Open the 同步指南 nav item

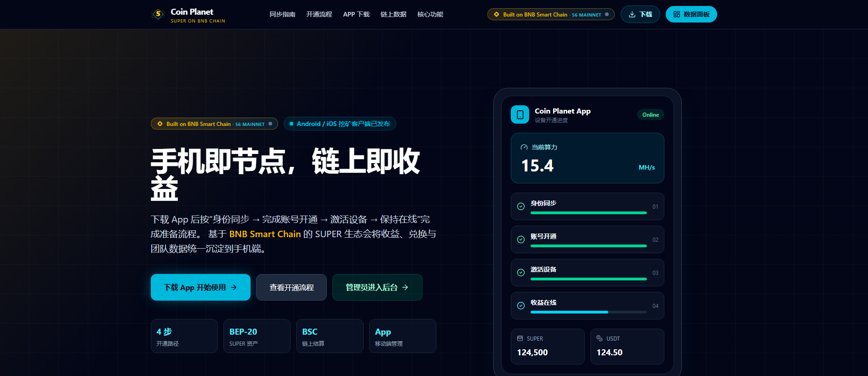tap(282, 14)
